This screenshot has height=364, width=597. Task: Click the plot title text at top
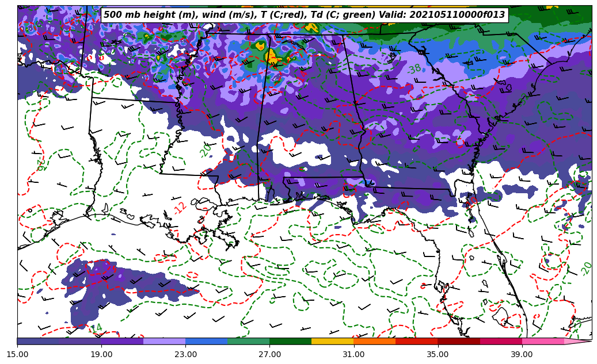point(304,15)
